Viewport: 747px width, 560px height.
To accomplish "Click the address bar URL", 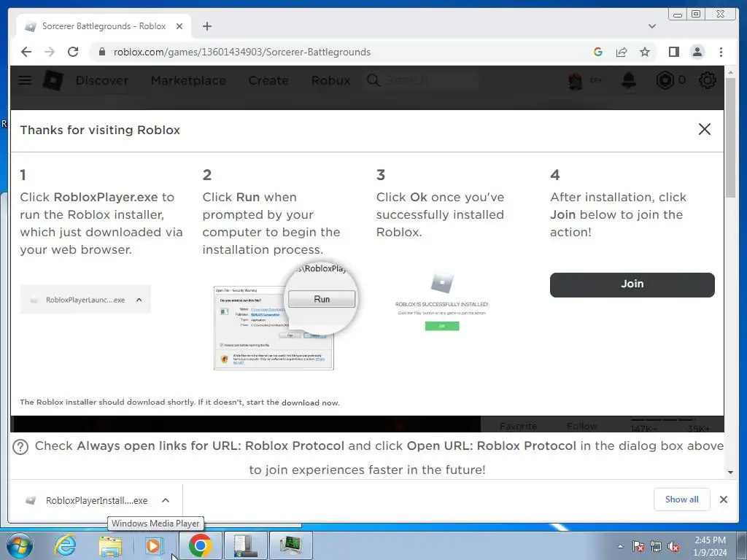I will point(241,52).
